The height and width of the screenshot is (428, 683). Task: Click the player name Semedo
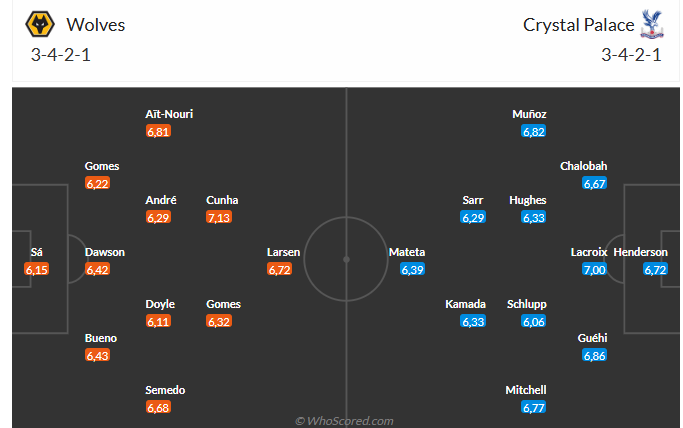coord(165,390)
